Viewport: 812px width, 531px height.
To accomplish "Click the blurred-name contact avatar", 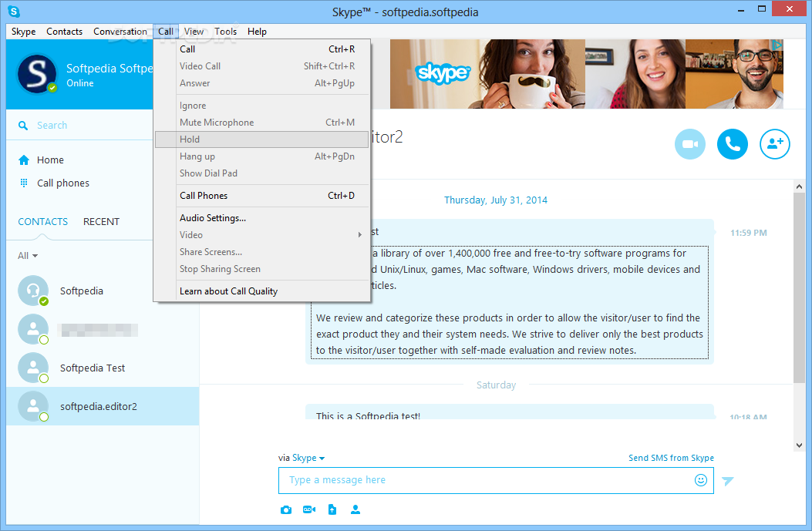I will pos(33,329).
